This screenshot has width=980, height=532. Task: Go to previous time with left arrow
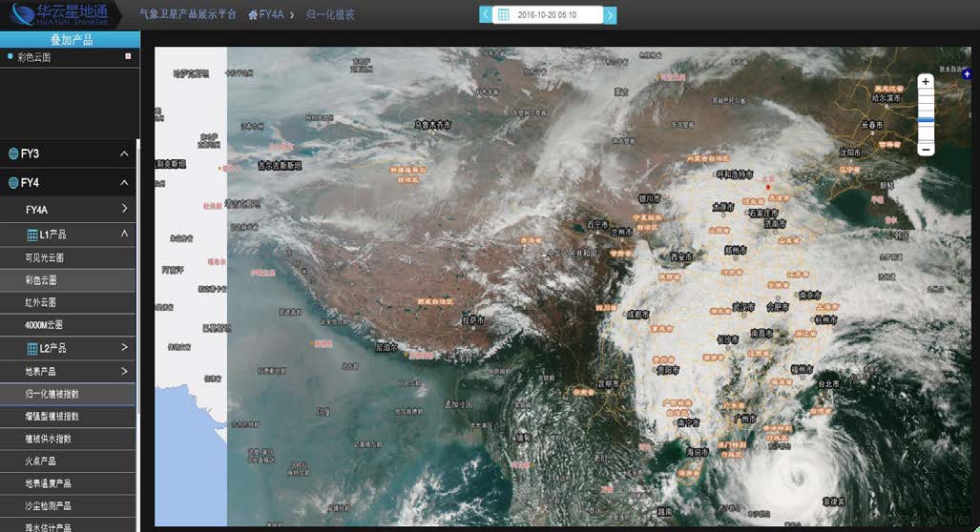(x=486, y=15)
